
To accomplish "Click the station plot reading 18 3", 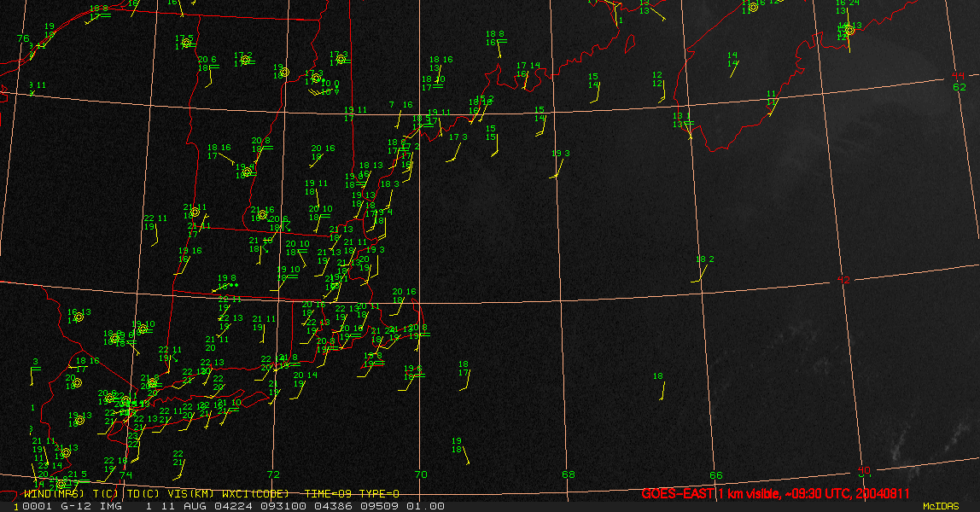I will (390, 183).
